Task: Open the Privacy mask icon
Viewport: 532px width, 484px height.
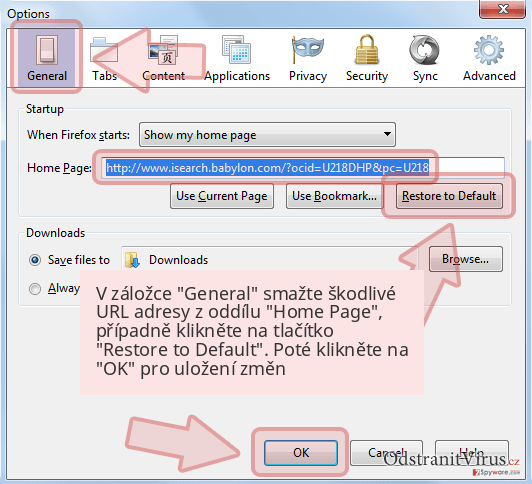Action: [308, 58]
